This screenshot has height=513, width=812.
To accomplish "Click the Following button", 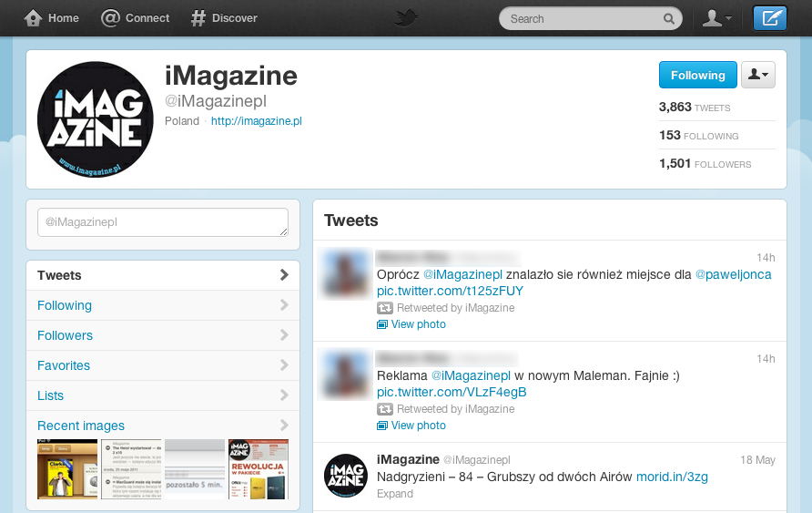I will click(x=697, y=75).
